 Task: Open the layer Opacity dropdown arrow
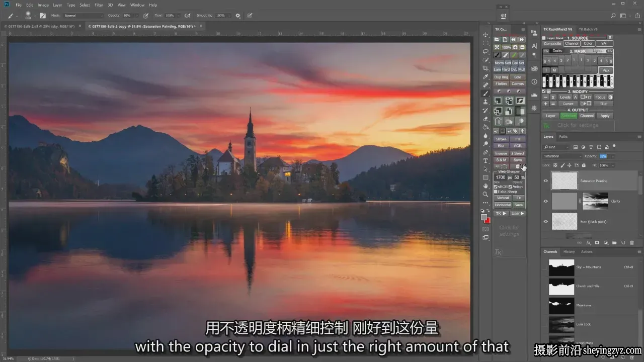point(613,156)
